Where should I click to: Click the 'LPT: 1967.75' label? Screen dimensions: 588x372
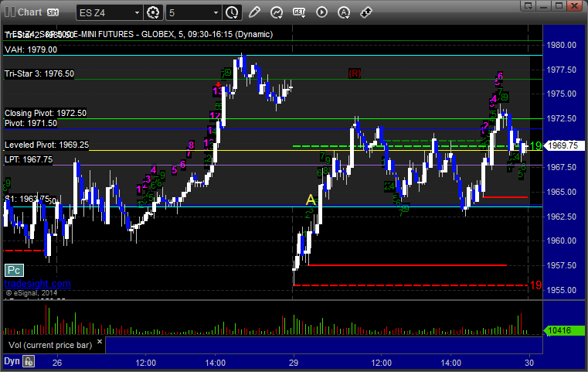29,159
